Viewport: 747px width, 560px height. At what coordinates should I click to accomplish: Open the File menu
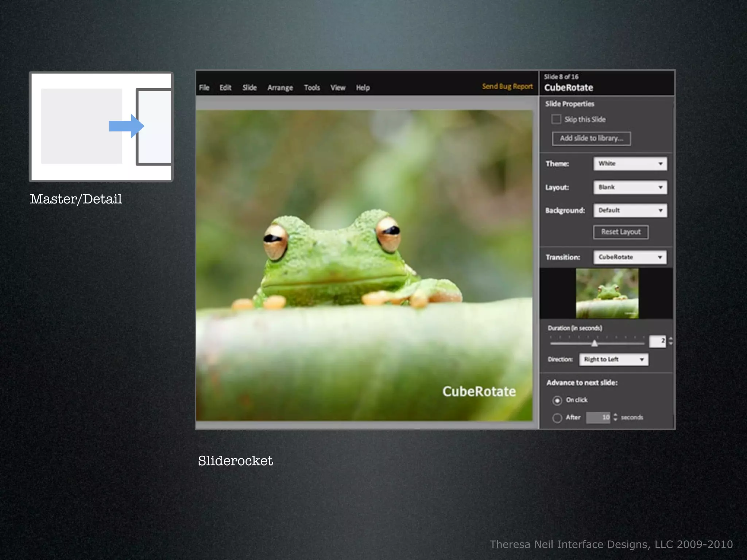pos(204,87)
